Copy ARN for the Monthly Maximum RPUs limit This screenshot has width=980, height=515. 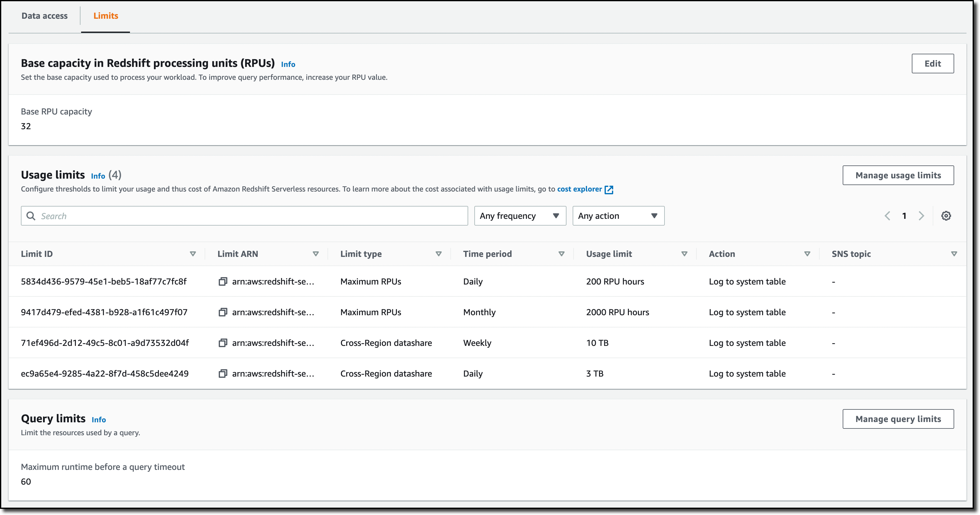(x=223, y=312)
